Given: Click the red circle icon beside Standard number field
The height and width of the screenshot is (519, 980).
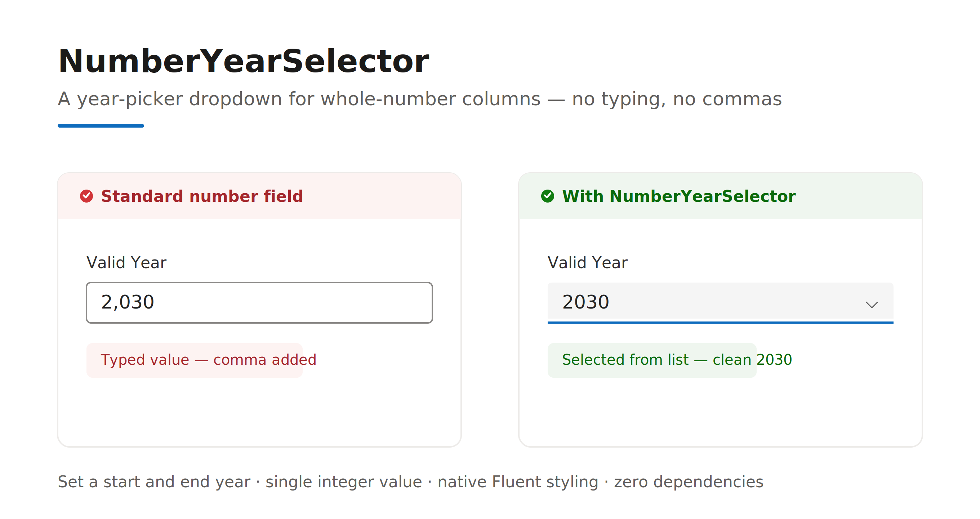Looking at the screenshot, I should coord(86,196).
